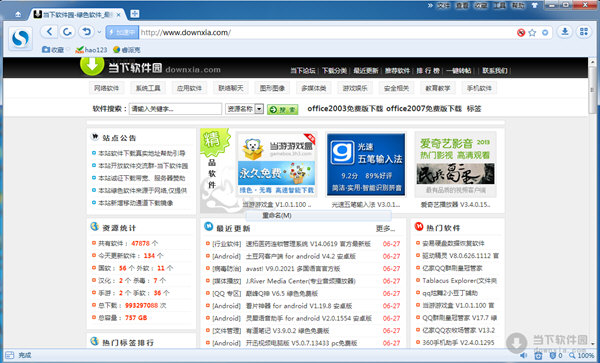Open a new tab with the plus button

pos(134,14)
